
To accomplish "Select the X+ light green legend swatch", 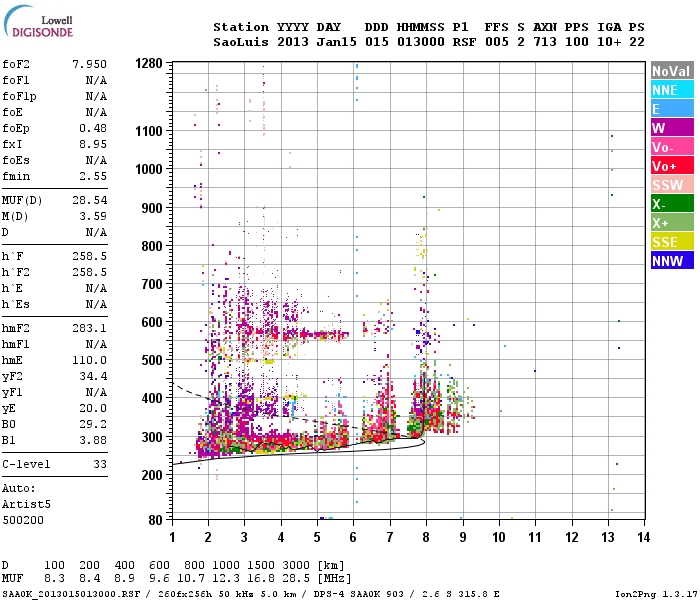I will click(x=672, y=223).
